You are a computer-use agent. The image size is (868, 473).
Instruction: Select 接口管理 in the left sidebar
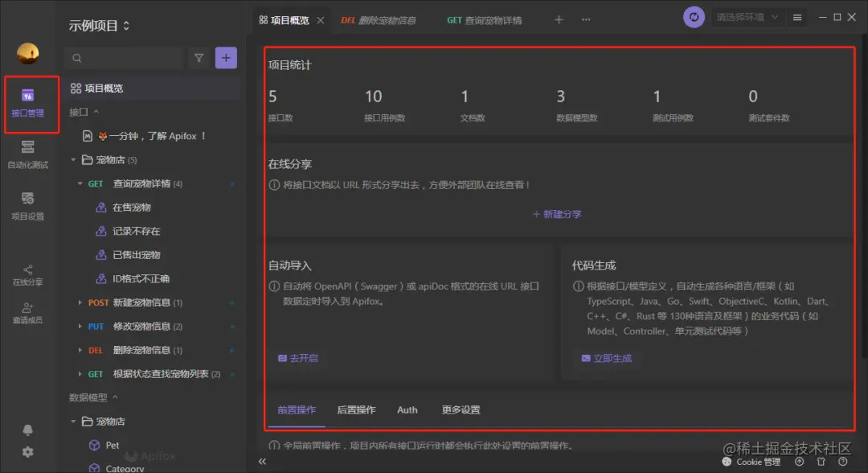31,105
